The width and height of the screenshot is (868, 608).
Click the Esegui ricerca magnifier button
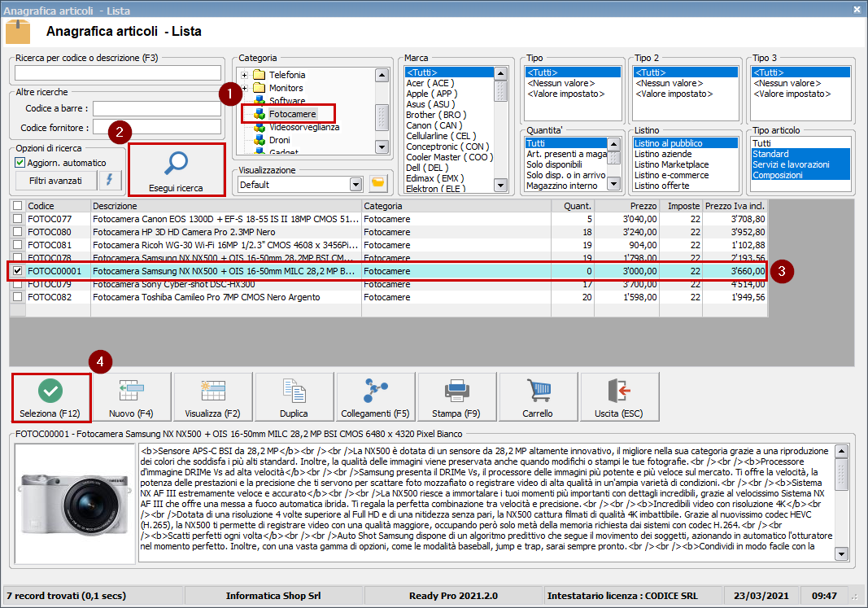[x=177, y=169]
